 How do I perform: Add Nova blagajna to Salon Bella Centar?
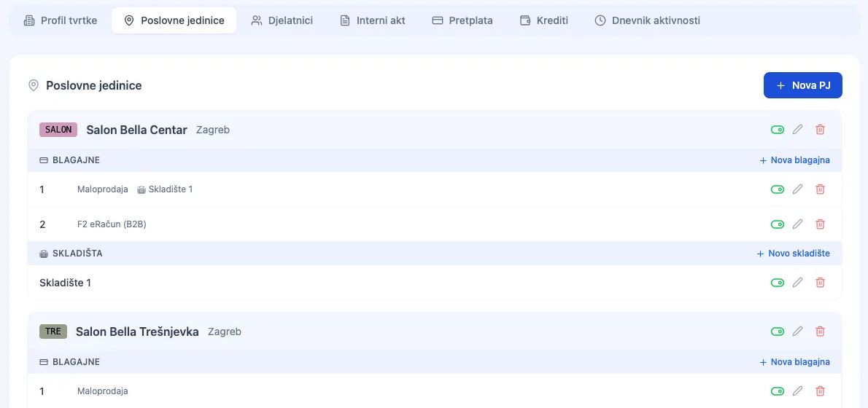pyautogui.click(x=794, y=160)
